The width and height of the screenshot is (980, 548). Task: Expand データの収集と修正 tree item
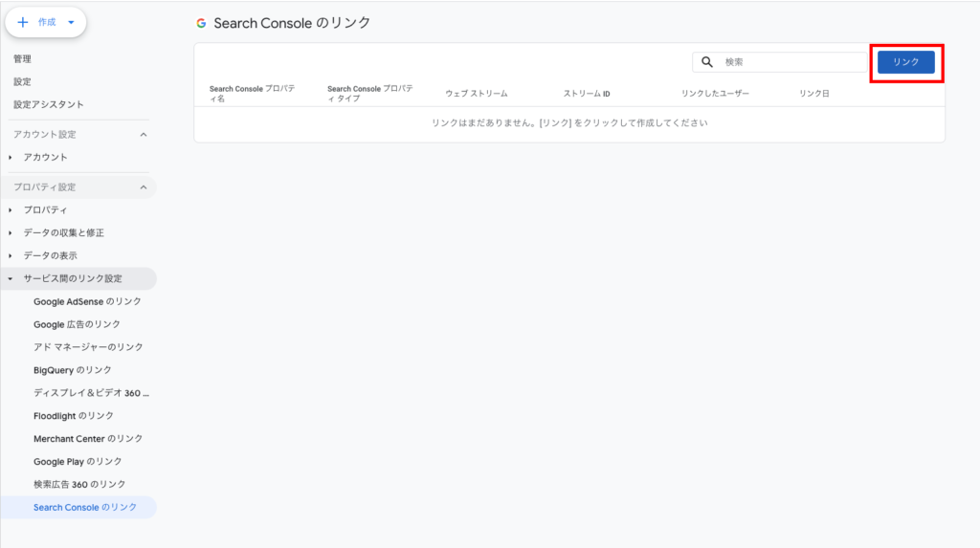click(11, 232)
